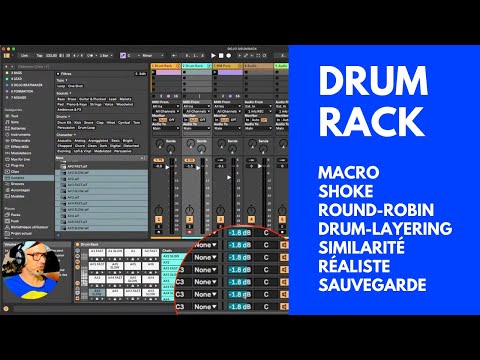Image resolution: width=480 pixels, height=360 pixels.
Task: Select the 2 Drum Rack track header
Action: pyautogui.click(x=197, y=66)
